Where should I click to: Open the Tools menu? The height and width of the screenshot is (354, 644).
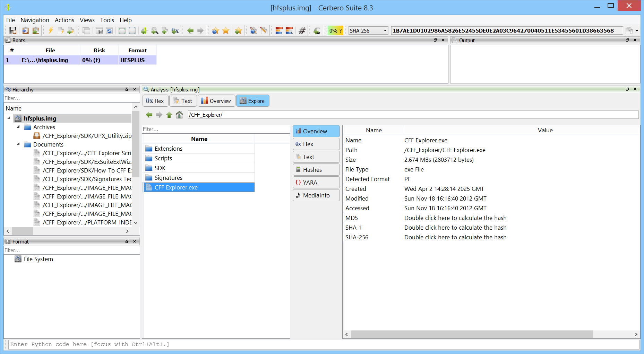[107, 20]
